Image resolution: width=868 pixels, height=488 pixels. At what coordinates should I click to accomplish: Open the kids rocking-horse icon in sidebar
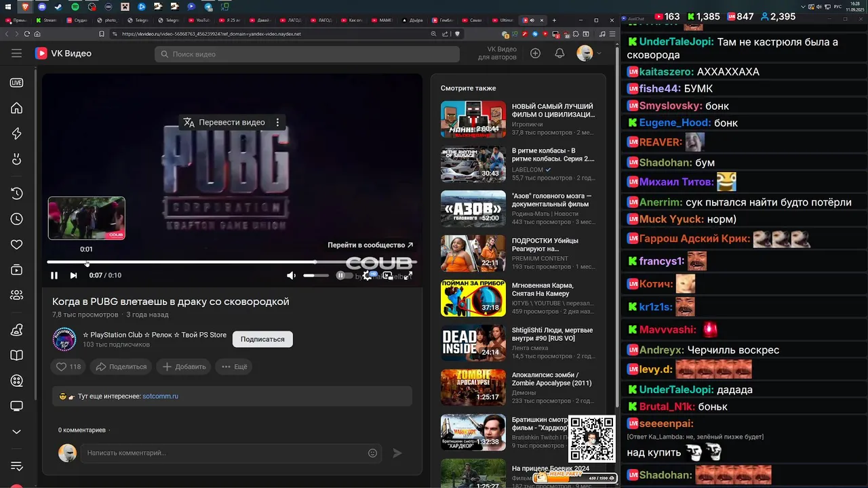point(17,330)
